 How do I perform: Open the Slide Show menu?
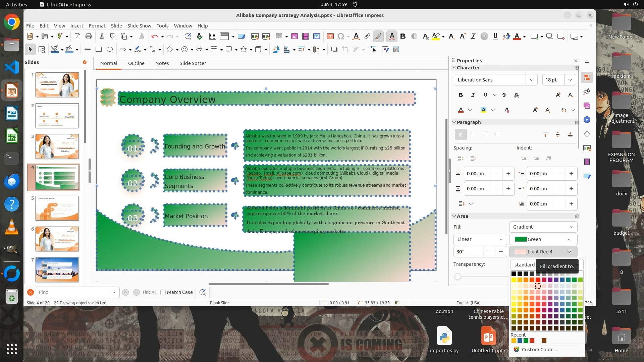139,26
